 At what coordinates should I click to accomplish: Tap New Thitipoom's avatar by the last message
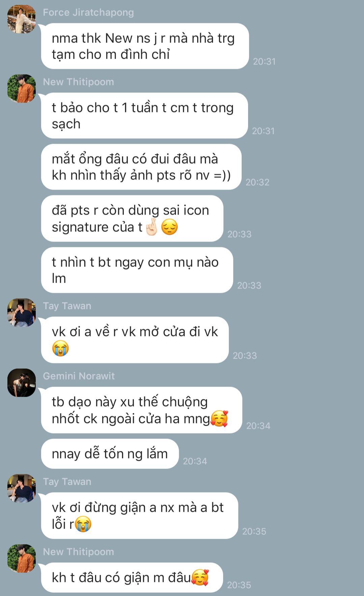pos(22,558)
